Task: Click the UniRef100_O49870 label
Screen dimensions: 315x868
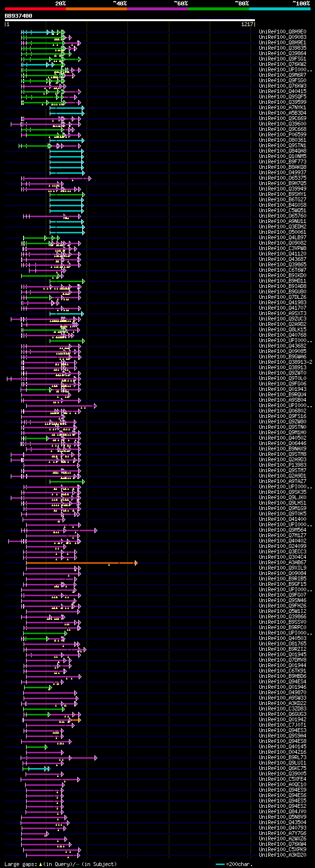Action: point(283,693)
